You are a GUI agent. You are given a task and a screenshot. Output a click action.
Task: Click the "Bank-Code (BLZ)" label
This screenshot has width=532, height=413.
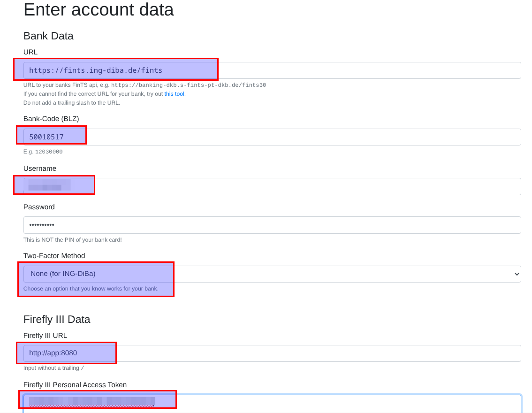pos(51,119)
